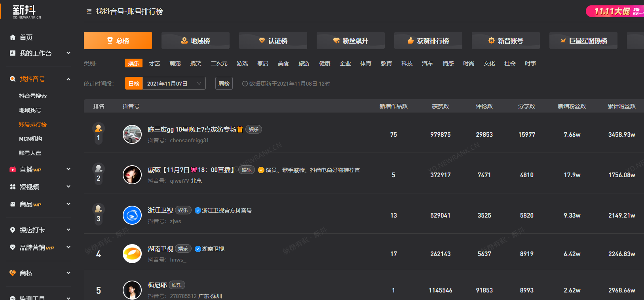Screen dimensions: 644x300
Task: Switch to 新晋账号 tab
Action: [506, 40]
